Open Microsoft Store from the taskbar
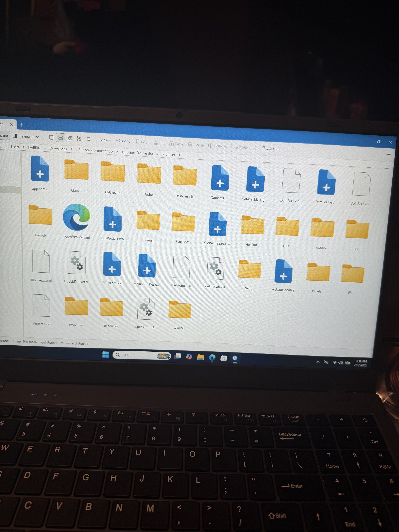The height and width of the screenshot is (532, 399). tap(224, 358)
